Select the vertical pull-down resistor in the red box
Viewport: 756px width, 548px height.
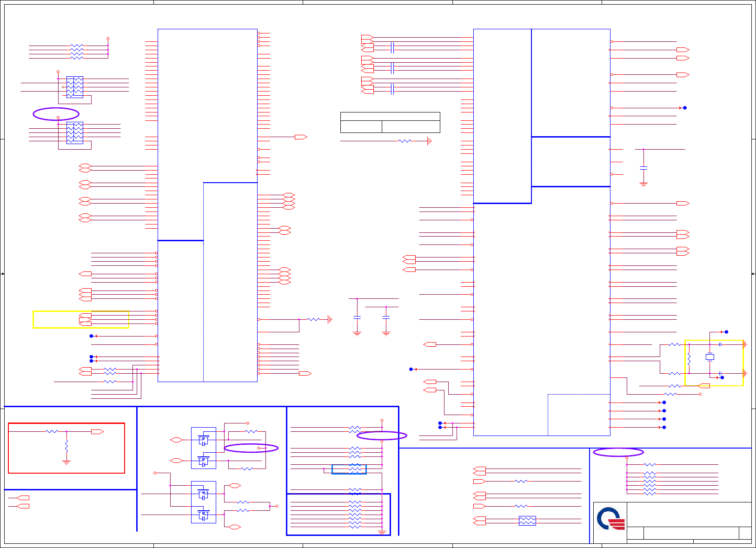pyautogui.click(x=66, y=446)
